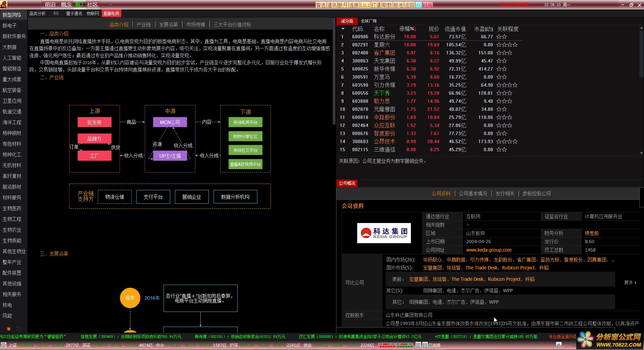Open the 物联网 category tab

point(93,13)
